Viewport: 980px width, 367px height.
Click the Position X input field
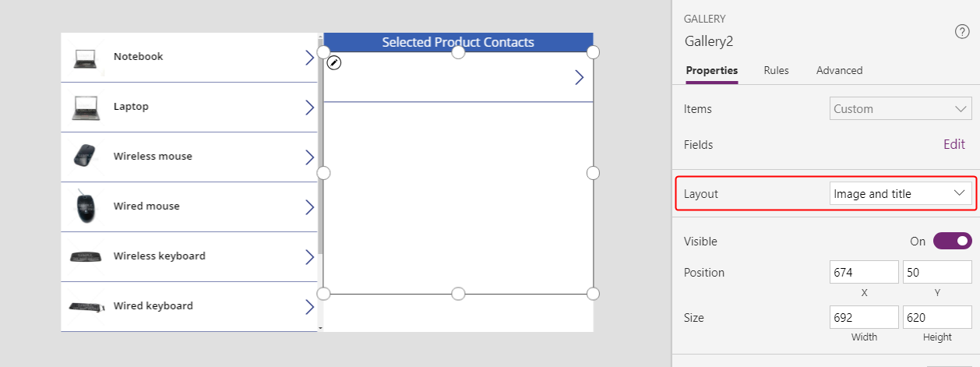tap(864, 273)
